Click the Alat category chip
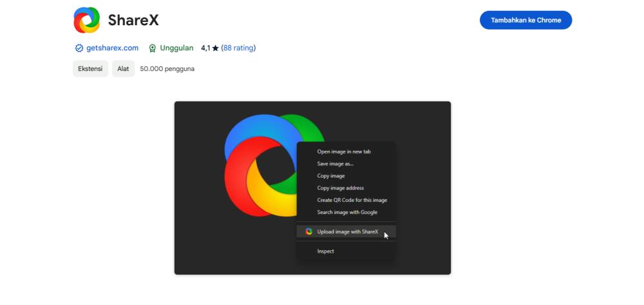The width and height of the screenshot is (644, 305). pos(123,68)
